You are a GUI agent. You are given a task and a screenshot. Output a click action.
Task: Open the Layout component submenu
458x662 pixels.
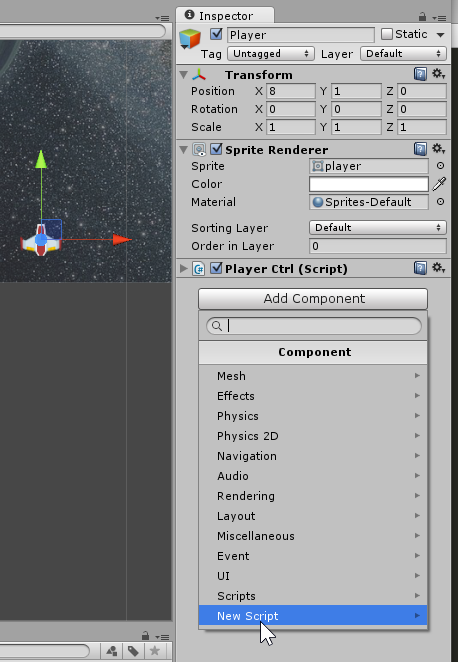pyautogui.click(x=313, y=516)
